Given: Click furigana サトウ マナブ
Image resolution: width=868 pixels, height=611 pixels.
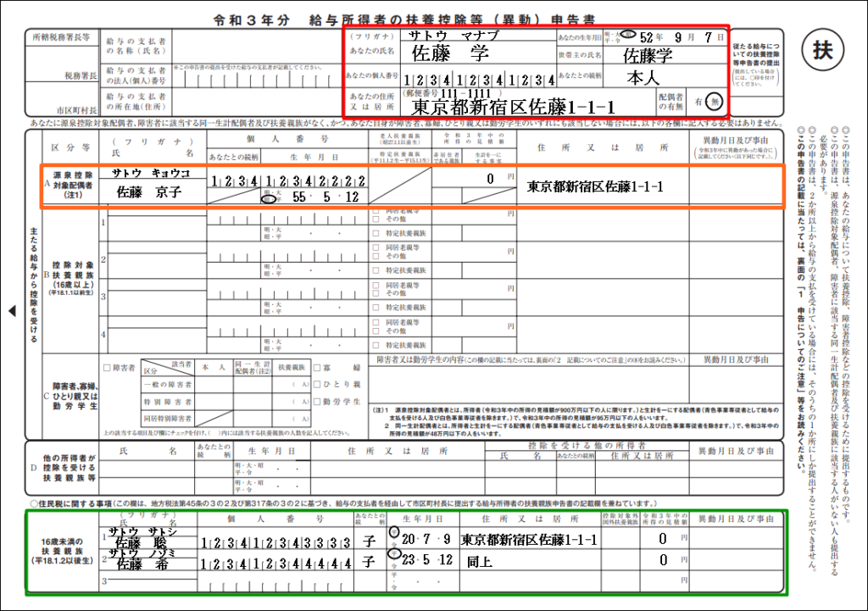Looking at the screenshot, I should (454, 35).
